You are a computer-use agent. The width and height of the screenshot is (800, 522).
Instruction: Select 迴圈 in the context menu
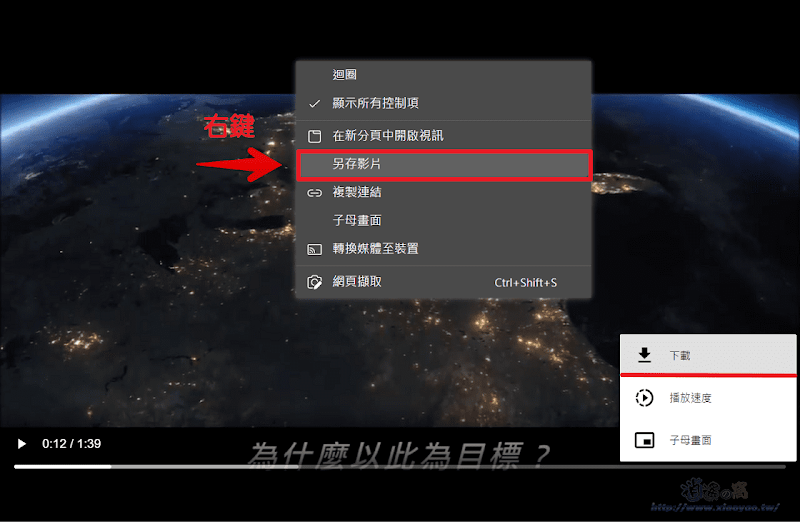tap(443, 74)
